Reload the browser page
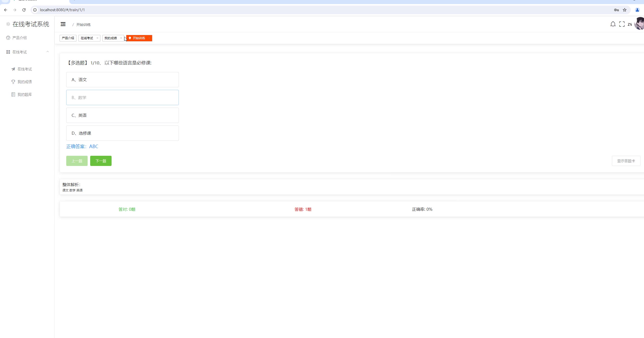 click(24, 10)
